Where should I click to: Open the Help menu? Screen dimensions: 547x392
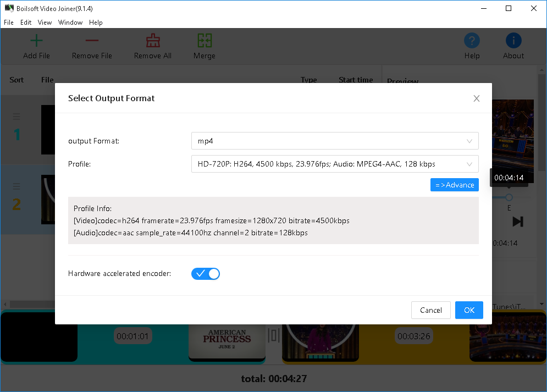click(96, 23)
